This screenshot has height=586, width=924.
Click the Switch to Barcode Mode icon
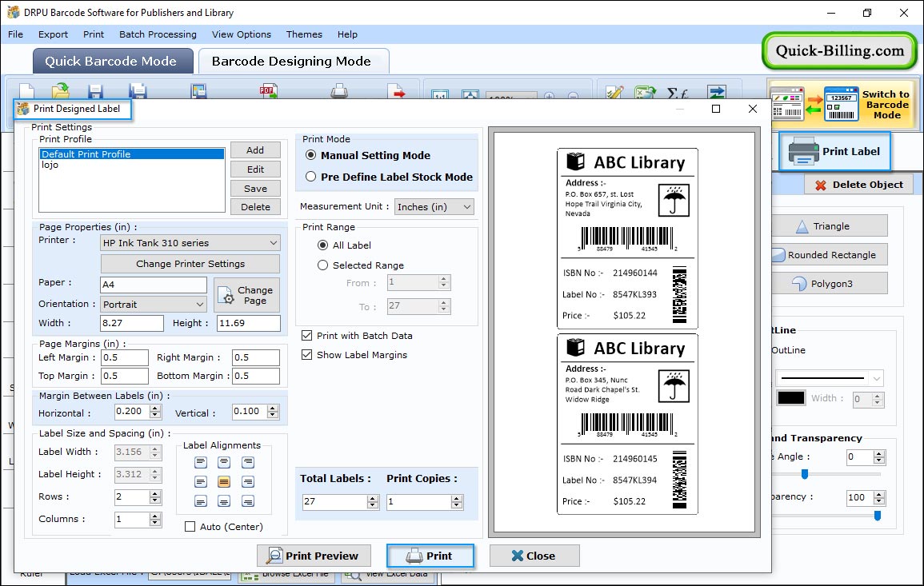pyautogui.click(x=842, y=104)
